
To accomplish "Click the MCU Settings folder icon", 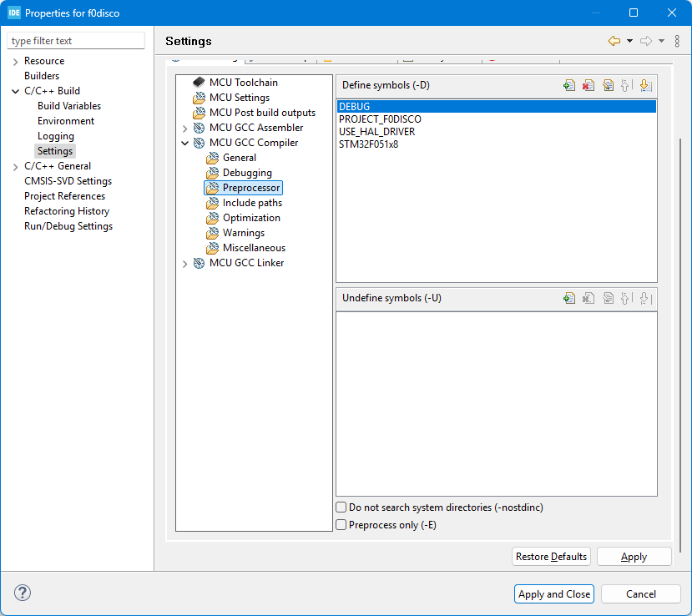I will (x=199, y=98).
